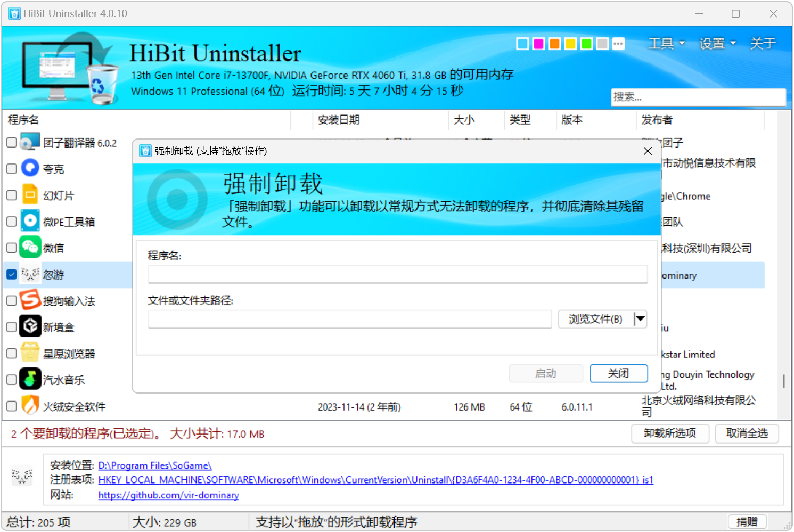Sort by the 发布者 column header

(x=700, y=120)
